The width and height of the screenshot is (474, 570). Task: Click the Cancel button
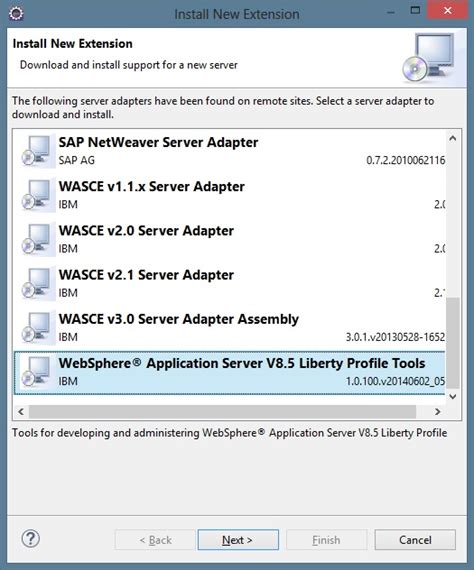pyautogui.click(x=415, y=540)
